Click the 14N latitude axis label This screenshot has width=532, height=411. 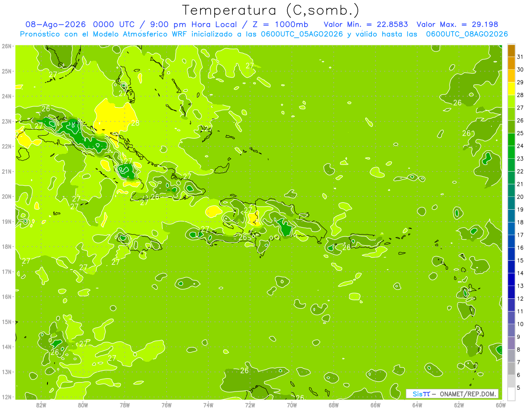[x=7, y=347]
